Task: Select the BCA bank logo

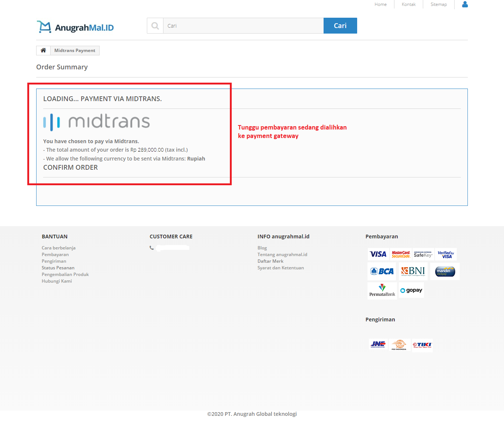Action: [x=382, y=271]
